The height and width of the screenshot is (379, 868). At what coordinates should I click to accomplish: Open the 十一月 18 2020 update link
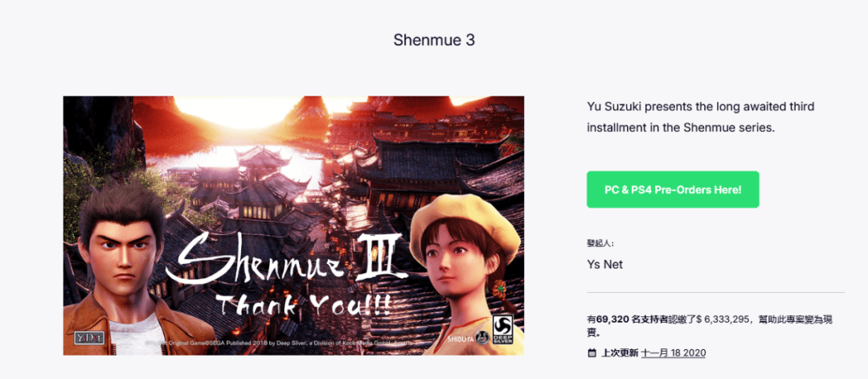tap(674, 353)
